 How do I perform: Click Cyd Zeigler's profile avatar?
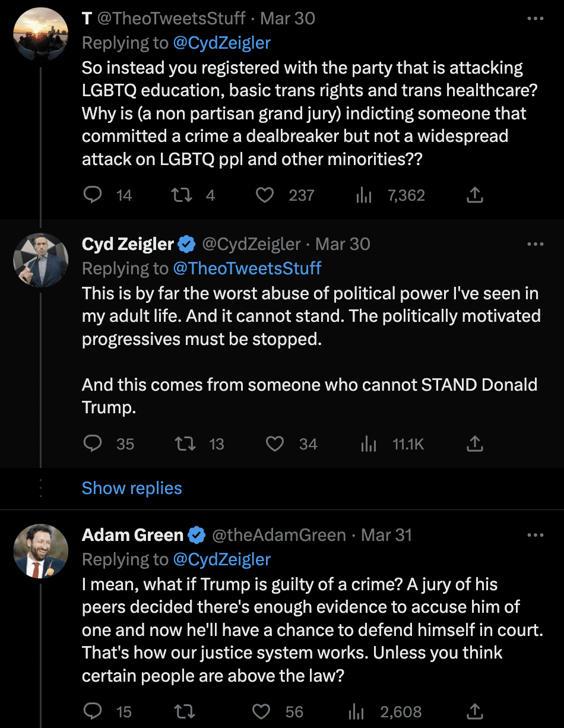[x=41, y=260]
